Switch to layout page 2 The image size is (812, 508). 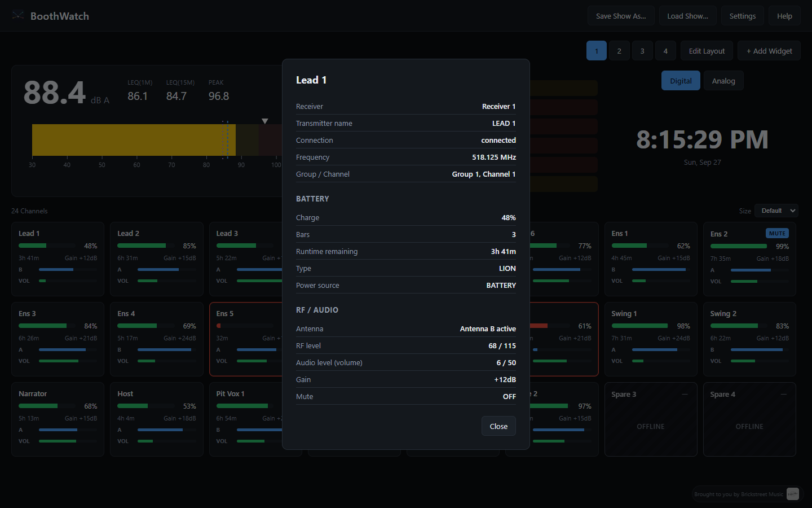(x=619, y=51)
